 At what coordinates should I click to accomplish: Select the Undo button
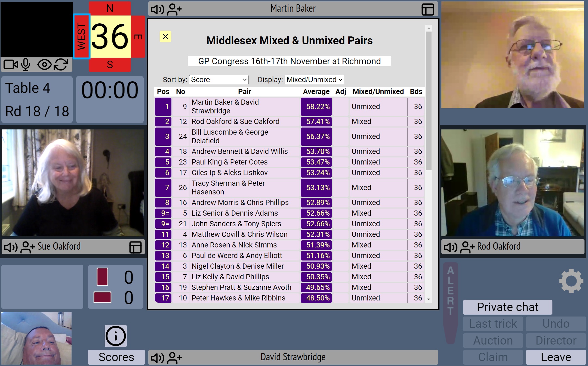[x=556, y=323]
